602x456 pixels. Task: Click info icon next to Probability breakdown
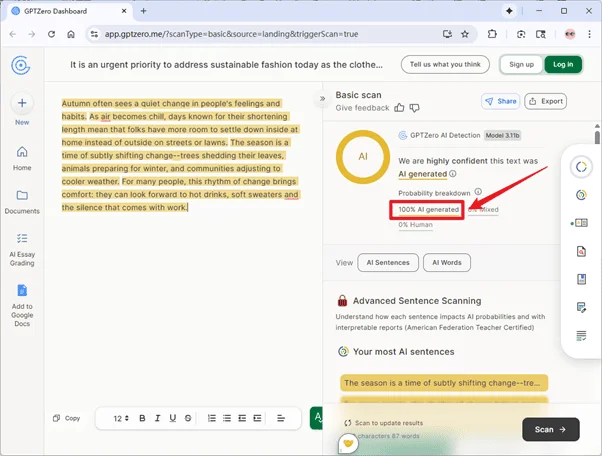tap(478, 192)
